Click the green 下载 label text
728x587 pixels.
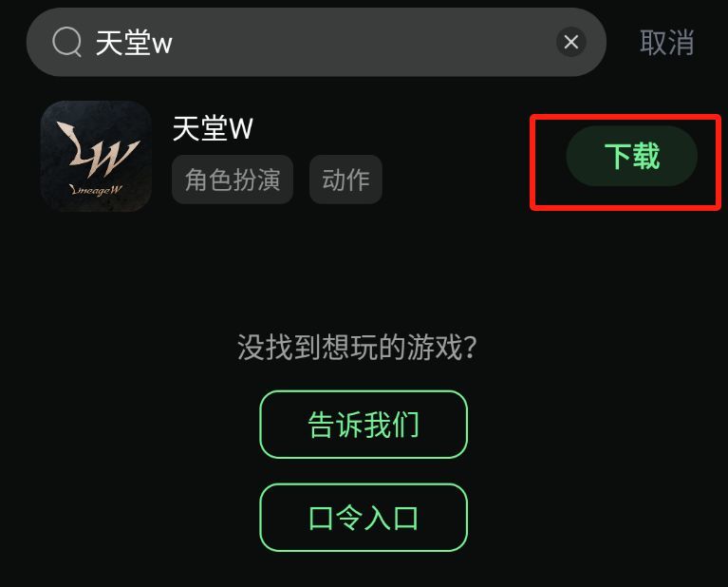point(632,156)
